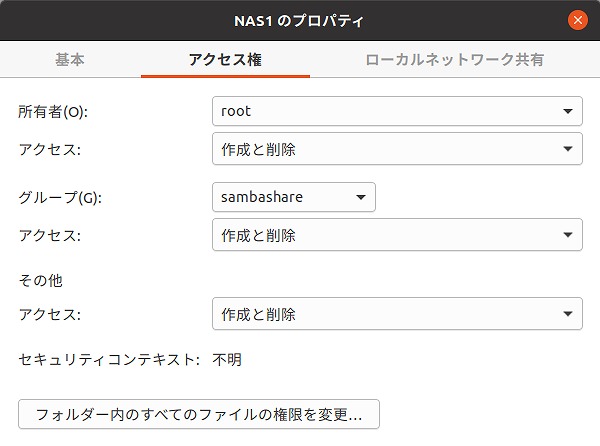The image size is (600, 446).
Task: Close the NAS1 properties dialog
Action: [x=578, y=20]
